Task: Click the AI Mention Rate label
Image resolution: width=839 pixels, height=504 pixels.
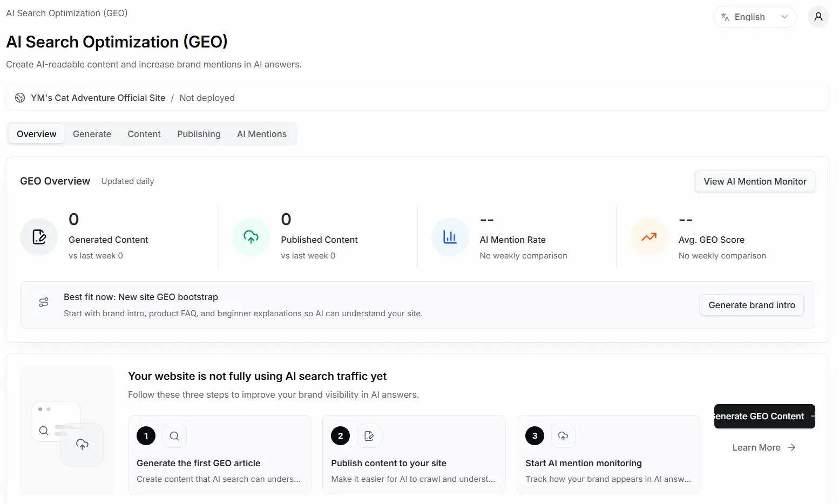Action: 512,240
